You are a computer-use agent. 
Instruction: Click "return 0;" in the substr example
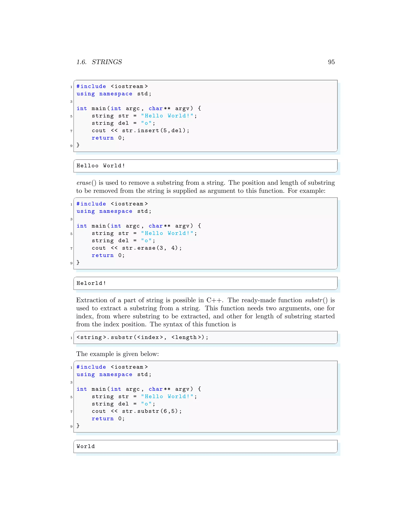[x=108, y=419]
